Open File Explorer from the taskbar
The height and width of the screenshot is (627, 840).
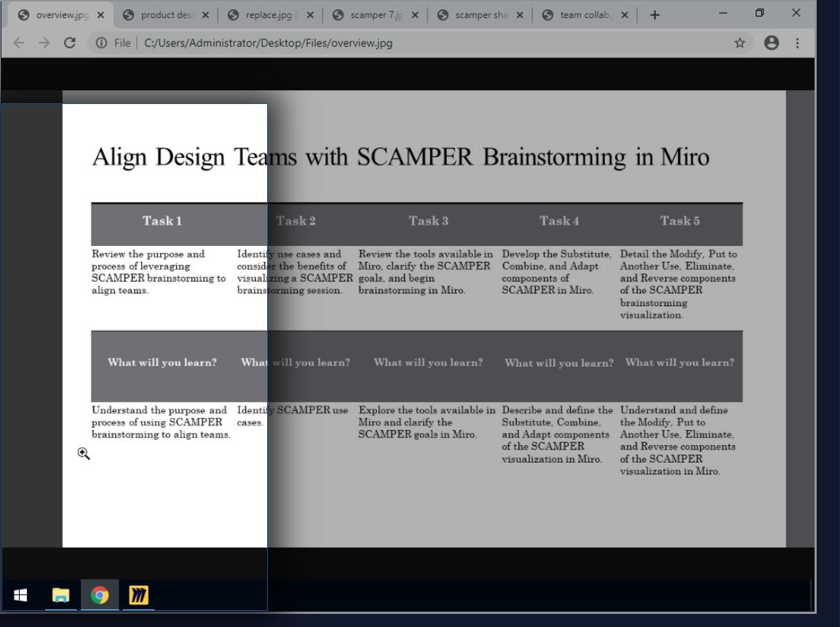click(x=60, y=595)
